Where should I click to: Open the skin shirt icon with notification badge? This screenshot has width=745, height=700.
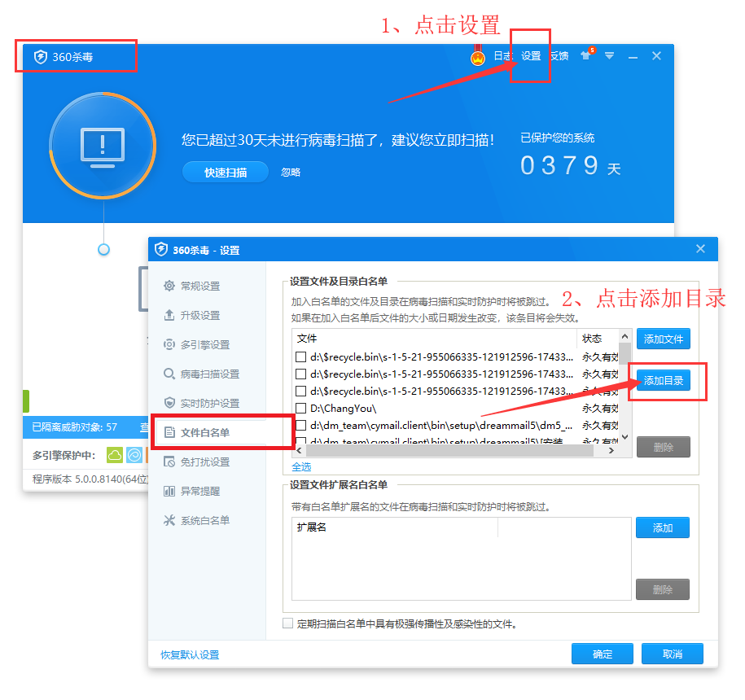point(587,55)
